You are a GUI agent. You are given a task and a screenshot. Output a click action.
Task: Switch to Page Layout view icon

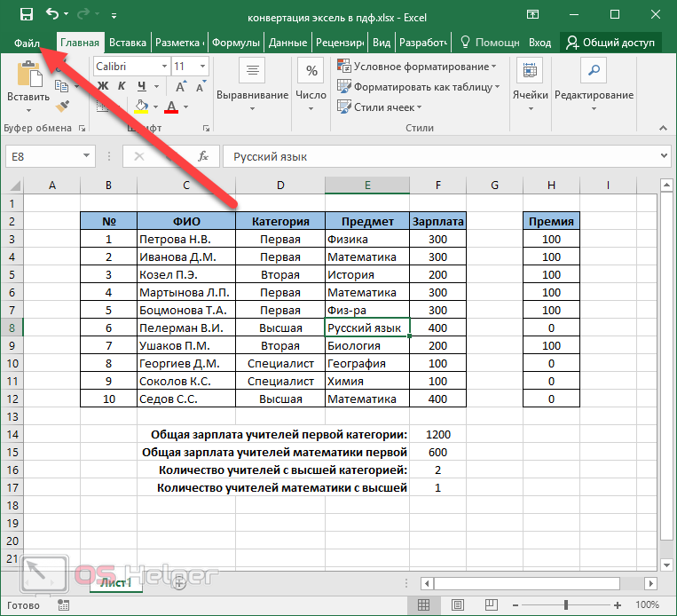click(x=458, y=605)
